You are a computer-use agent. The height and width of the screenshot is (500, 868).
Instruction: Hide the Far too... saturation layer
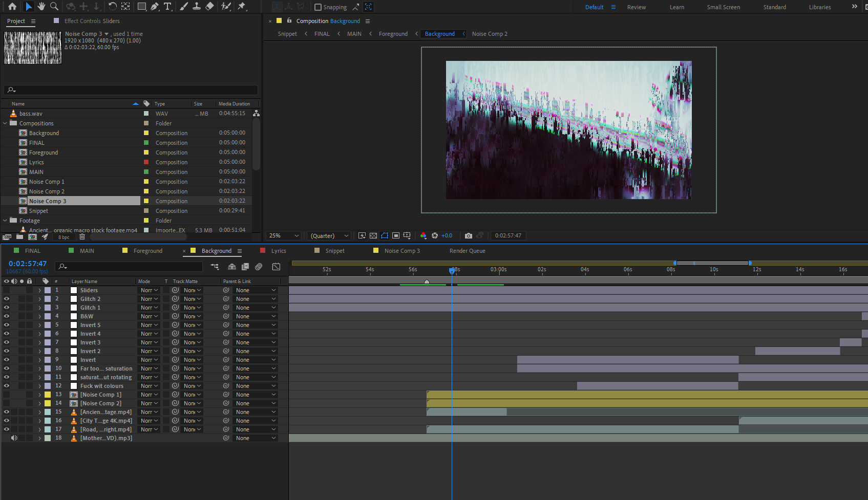7,368
